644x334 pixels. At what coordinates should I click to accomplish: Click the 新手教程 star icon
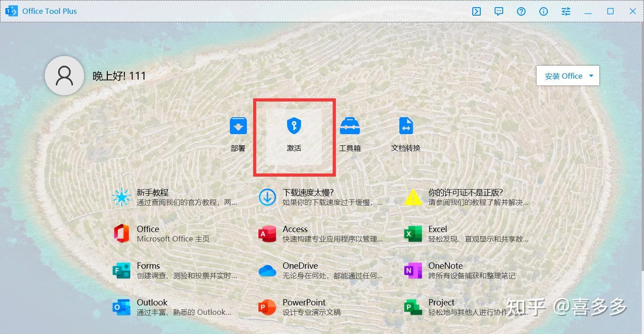click(122, 197)
